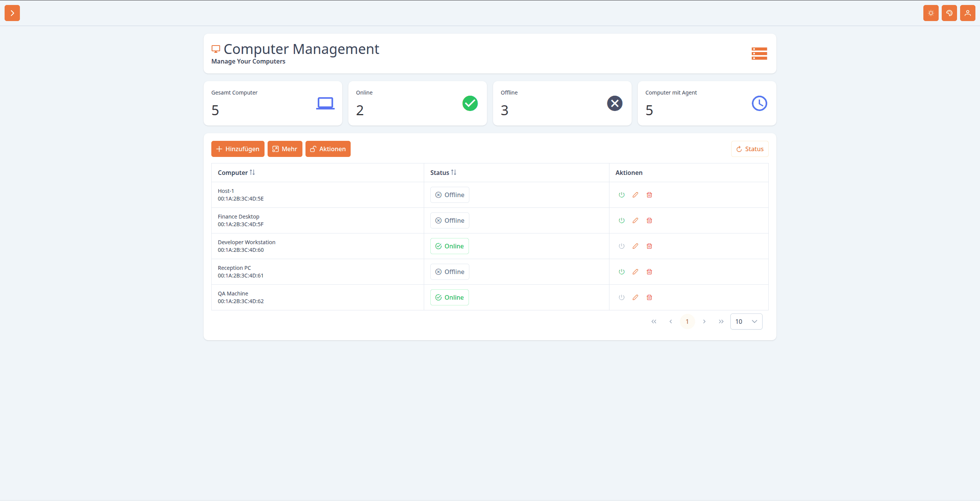This screenshot has height=501, width=980.
Task: Edit the Finance Desktop entry
Action: [x=635, y=220]
